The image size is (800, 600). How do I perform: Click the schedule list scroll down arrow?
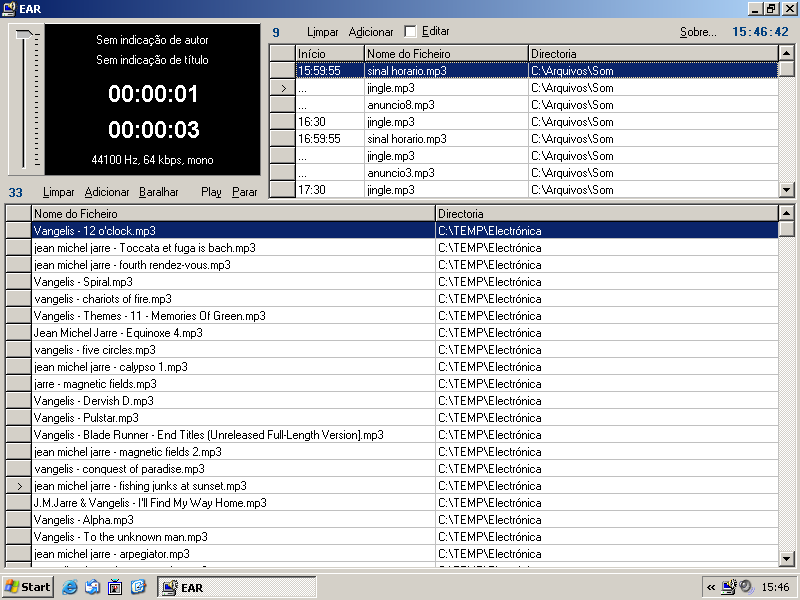point(786,190)
